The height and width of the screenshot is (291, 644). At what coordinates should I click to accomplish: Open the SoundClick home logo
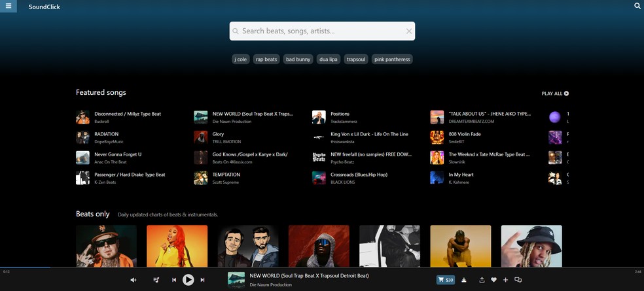pyautogui.click(x=45, y=7)
